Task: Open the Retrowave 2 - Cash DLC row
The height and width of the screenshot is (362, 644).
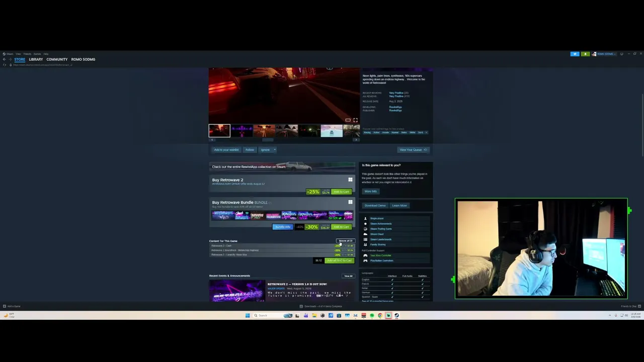Action: coord(282,246)
